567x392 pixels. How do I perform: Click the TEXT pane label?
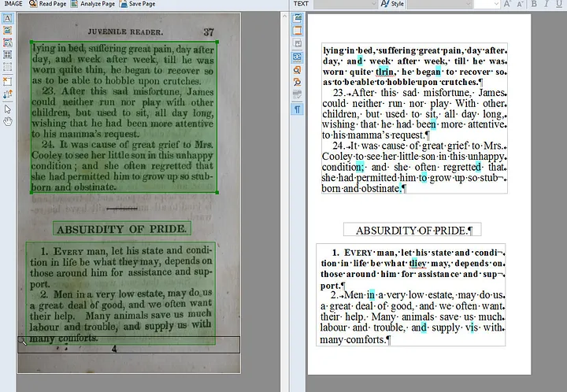coord(301,4)
